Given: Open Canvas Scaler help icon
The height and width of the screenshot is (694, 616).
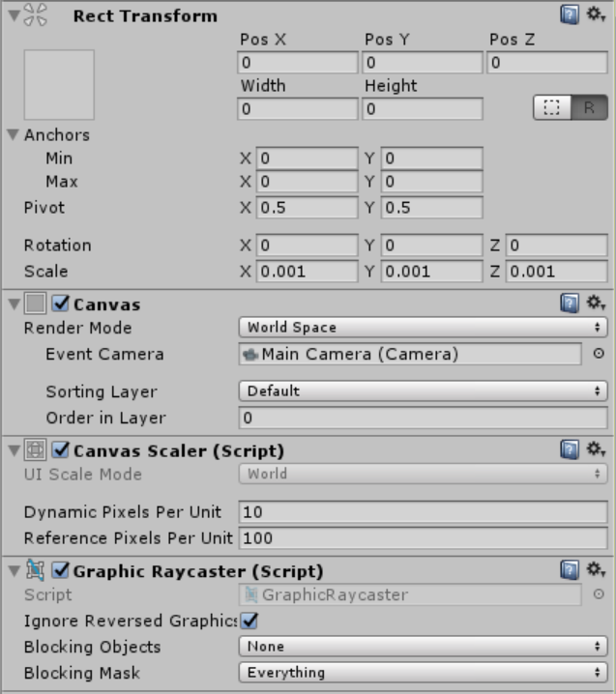Looking at the screenshot, I should (x=570, y=450).
